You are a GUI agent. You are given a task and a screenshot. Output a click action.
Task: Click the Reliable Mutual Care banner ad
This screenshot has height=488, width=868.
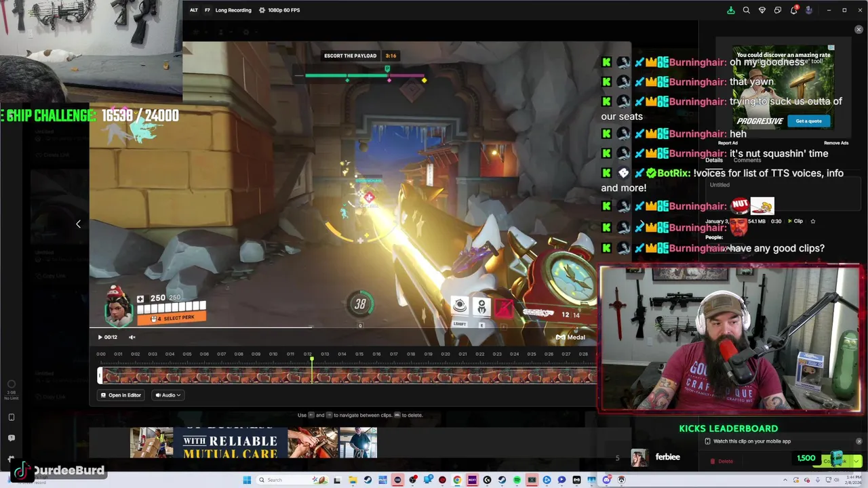(254, 443)
